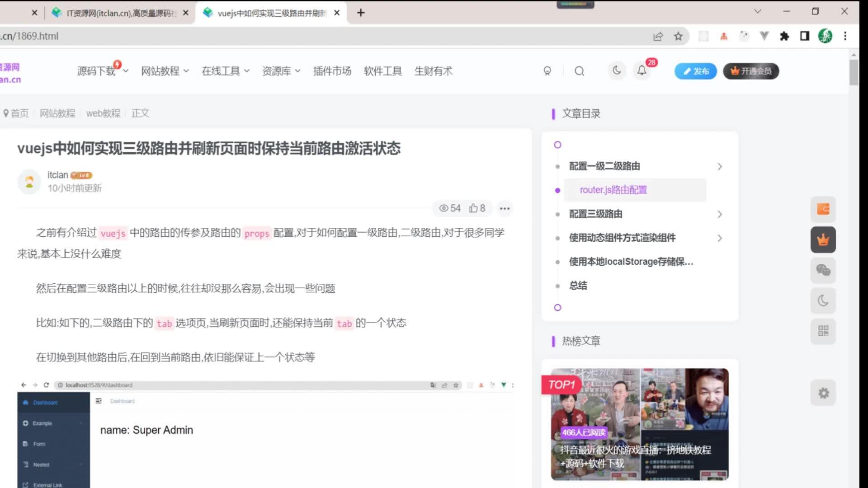The height and width of the screenshot is (488, 868).
Task: Click the WeChat contact icon in right sidebar
Action: (x=823, y=271)
